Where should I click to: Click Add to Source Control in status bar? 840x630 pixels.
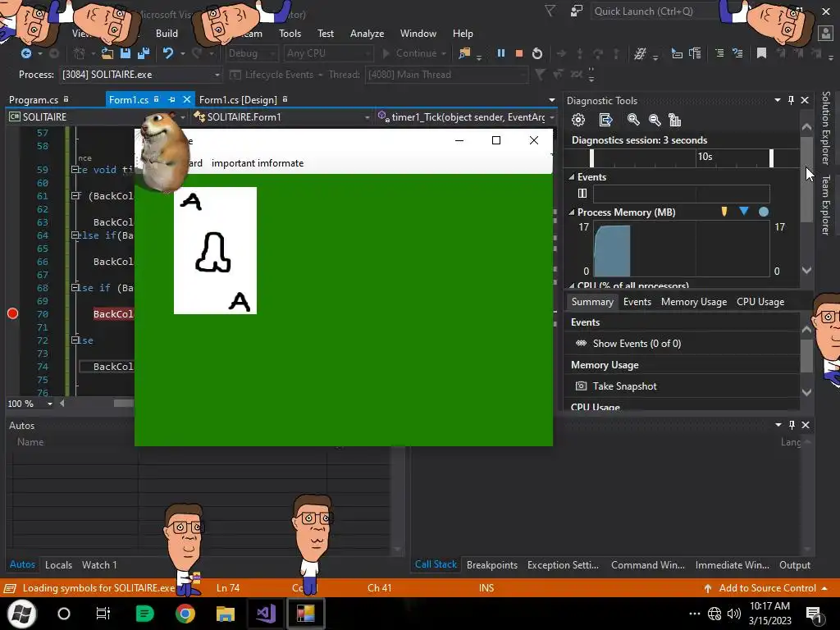(x=767, y=587)
